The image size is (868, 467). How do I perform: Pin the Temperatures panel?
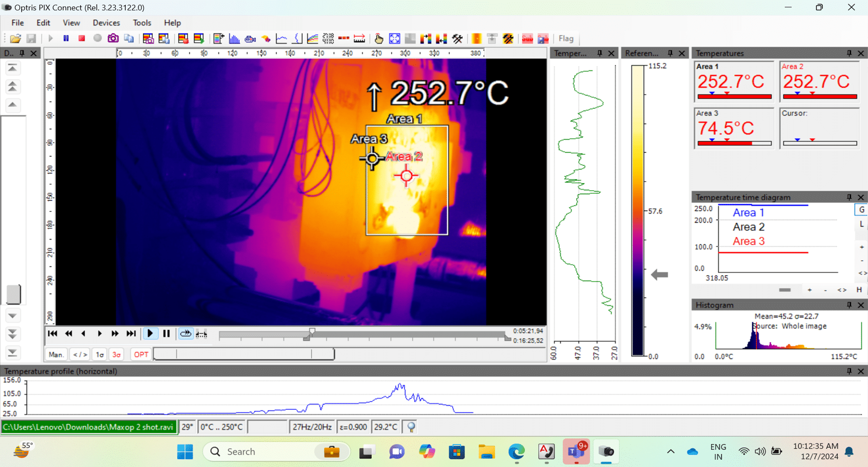(x=849, y=54)
